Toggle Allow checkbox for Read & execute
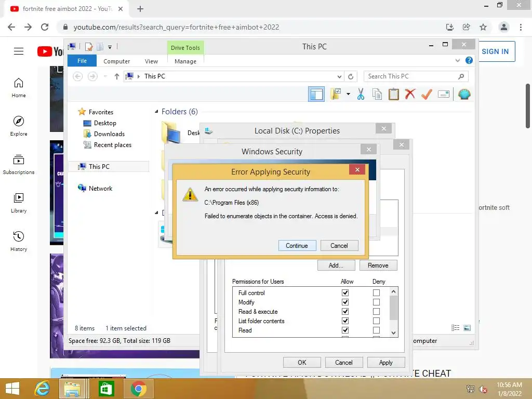532x399 pixels. [x=345, y=312]
